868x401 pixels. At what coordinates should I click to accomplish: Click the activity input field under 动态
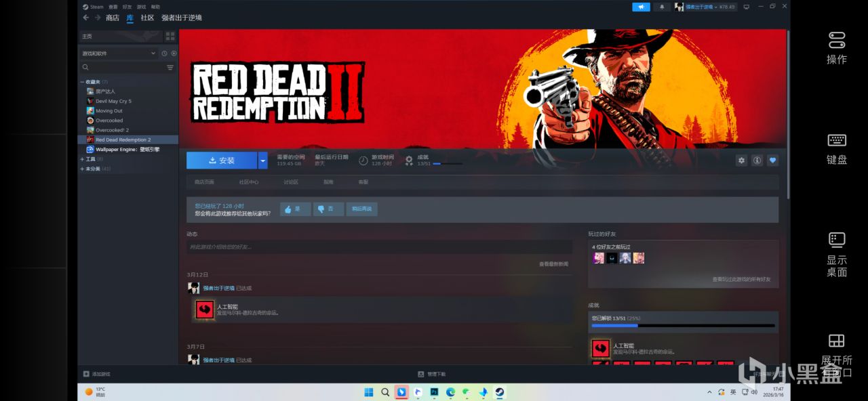[x=380, y=247]
